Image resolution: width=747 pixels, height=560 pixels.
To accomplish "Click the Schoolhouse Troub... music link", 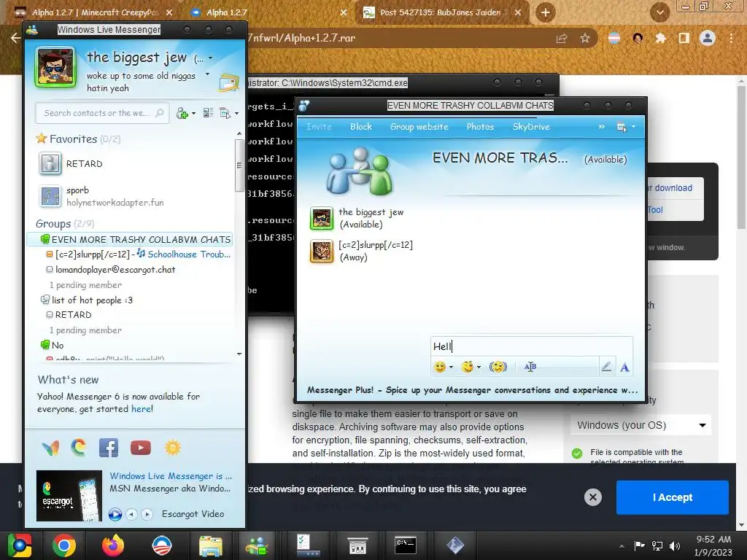I will pos(189,254).
